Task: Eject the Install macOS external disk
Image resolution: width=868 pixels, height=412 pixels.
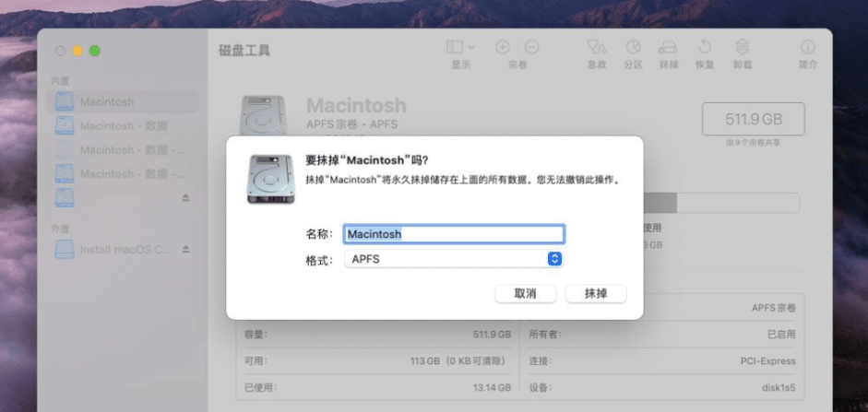Action: 186,250
